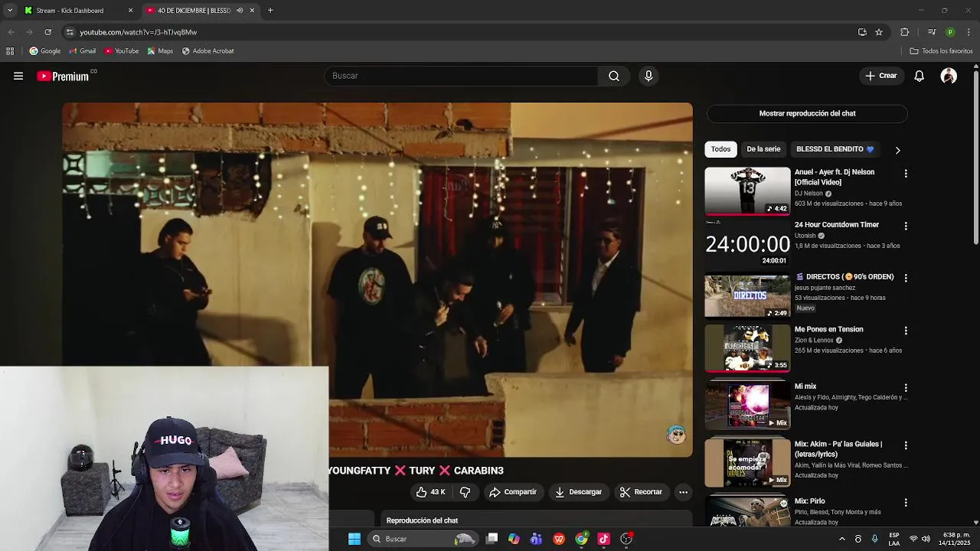The height and width of the screenshot is (551, 980).
Task: Go to the YouTube Premium home logo
Action: (x=63, y=76)
